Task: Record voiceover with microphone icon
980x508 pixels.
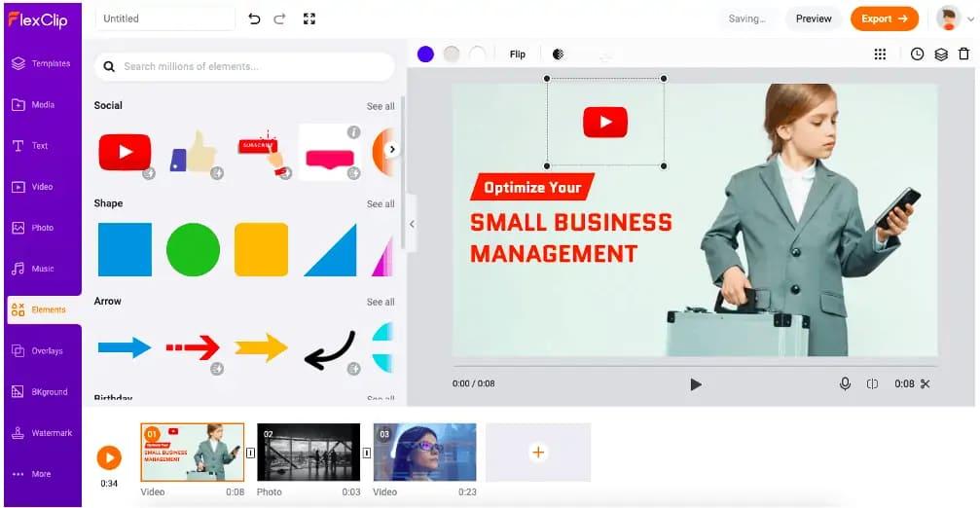Action: click(x=845, y=383)
